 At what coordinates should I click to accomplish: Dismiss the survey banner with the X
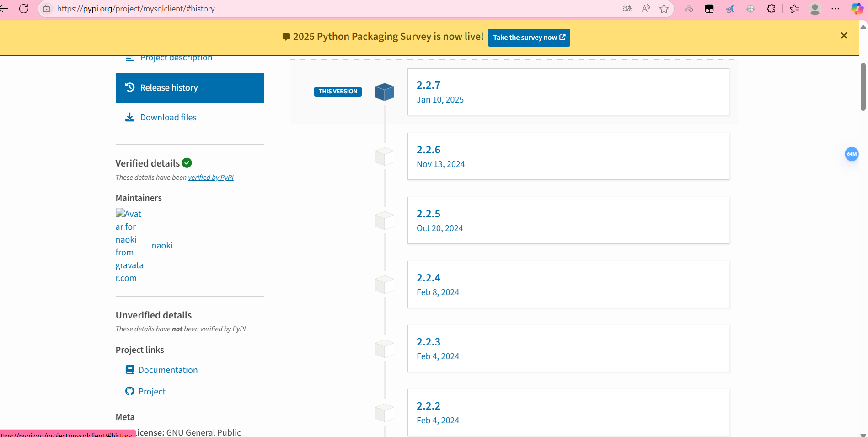click(844, 36)
